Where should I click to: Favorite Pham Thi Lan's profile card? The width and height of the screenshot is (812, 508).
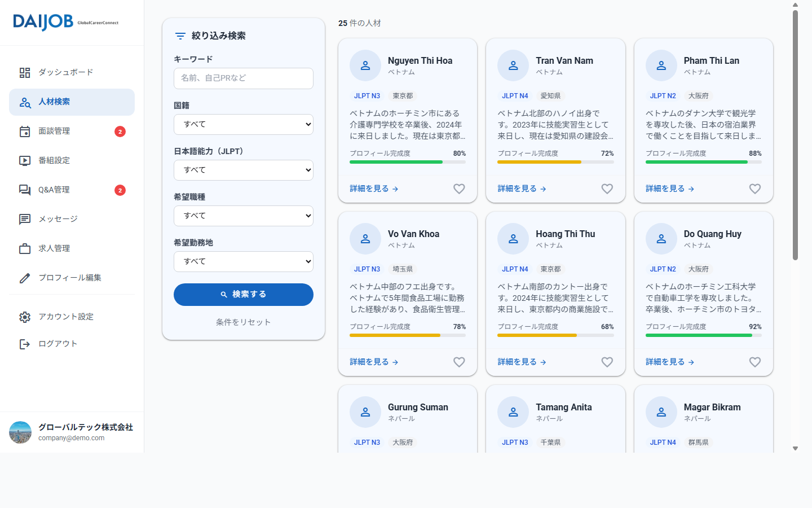755,189
